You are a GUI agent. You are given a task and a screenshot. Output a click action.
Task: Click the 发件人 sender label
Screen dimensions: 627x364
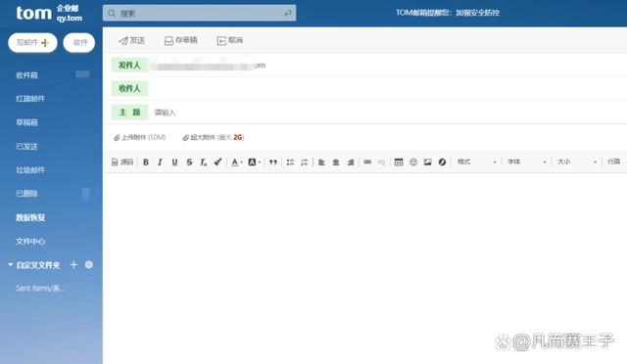pos(129,65)
